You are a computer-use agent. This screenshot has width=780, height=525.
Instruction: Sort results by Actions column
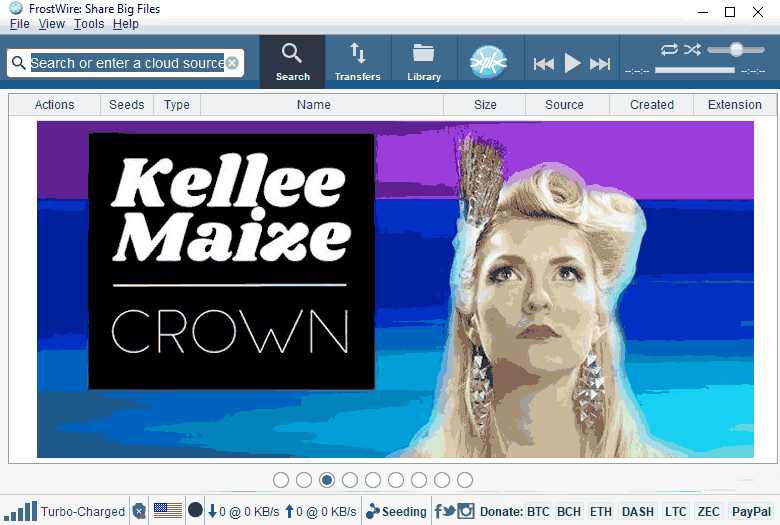(x=54, y=105)
